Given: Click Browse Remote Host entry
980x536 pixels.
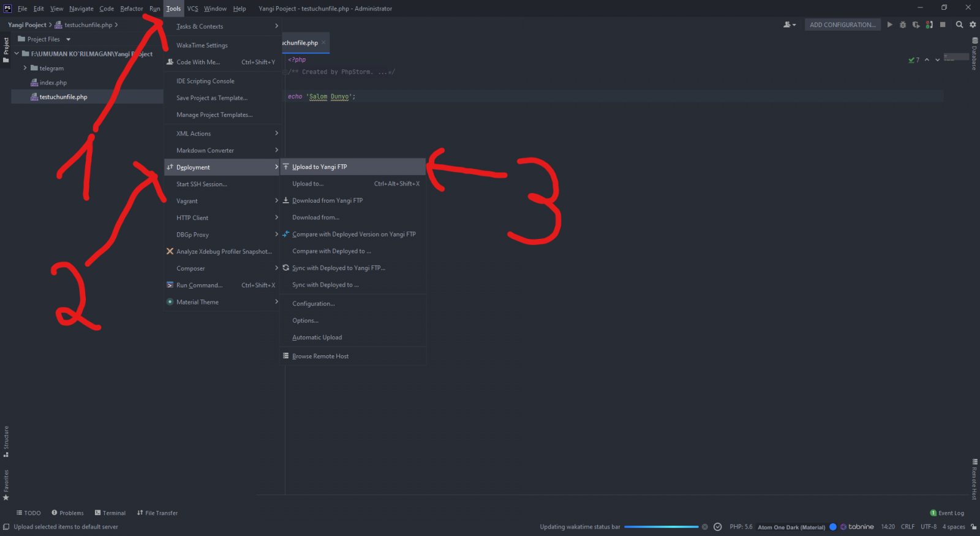Looking at the screenshot, I should point(353,356).
